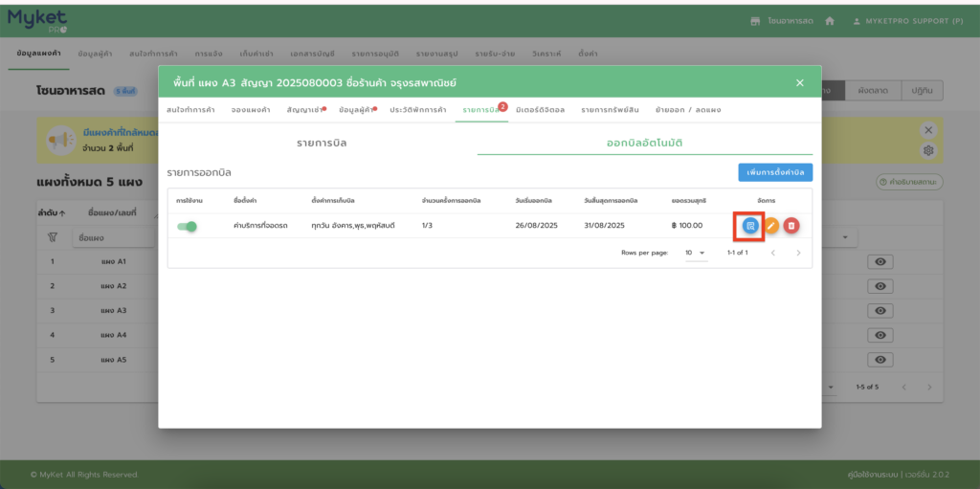Viewport: 980px width, 489px height.
Task: Click the filter funnel icon in stall table
Action: pos(53,237)
